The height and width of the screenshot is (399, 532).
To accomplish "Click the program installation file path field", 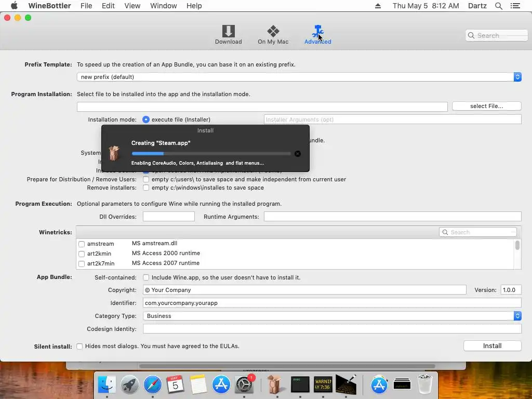I will point(262,107).
